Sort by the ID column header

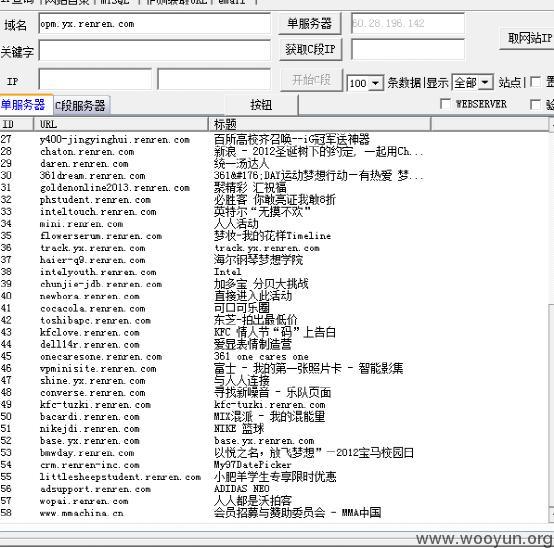pyautogui.click(x=17, y=124)
